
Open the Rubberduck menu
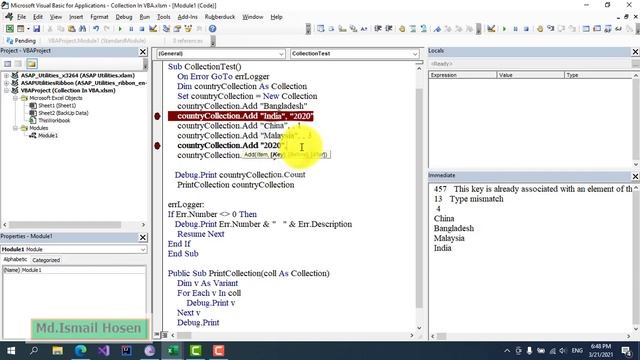(220, 17)
